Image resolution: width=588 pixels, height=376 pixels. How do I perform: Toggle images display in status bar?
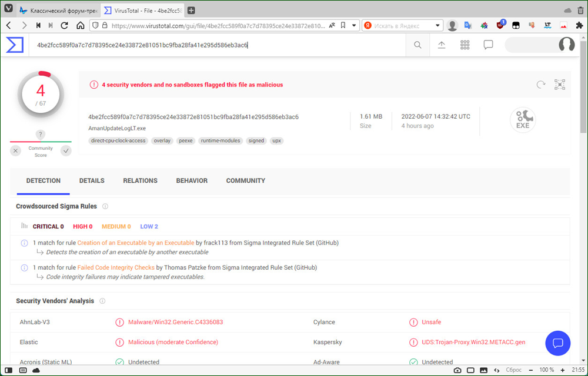click(x=484, y=370)
